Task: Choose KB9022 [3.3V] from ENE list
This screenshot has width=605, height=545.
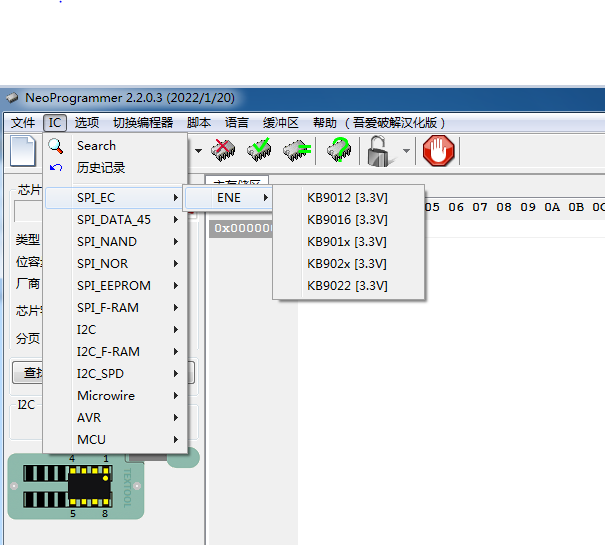Action: 347,286
